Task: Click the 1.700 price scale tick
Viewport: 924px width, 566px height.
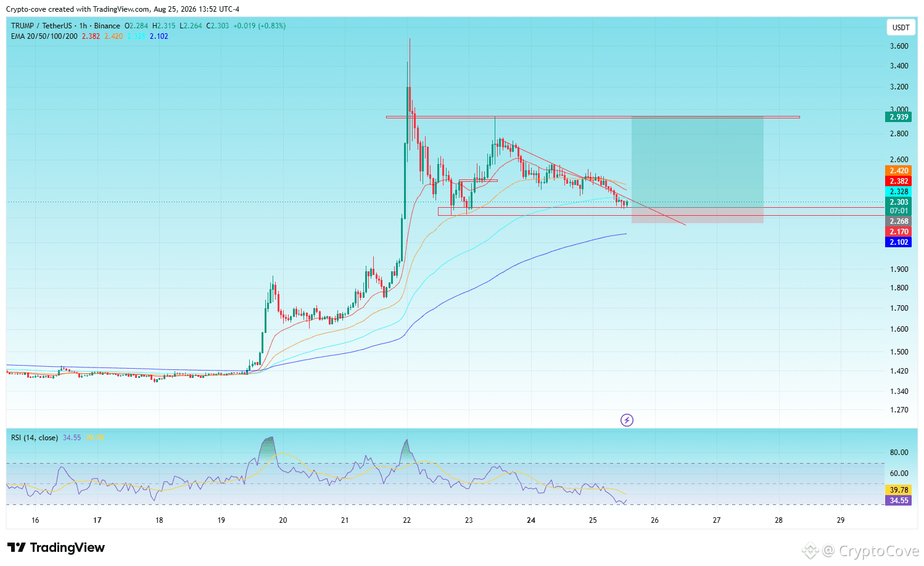Action: [x=899, y=308]
